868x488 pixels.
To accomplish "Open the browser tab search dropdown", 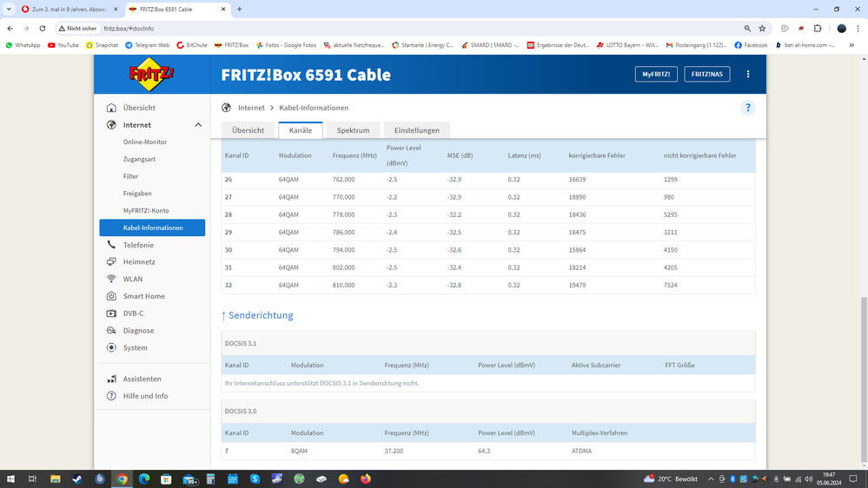I will (10, 10).
